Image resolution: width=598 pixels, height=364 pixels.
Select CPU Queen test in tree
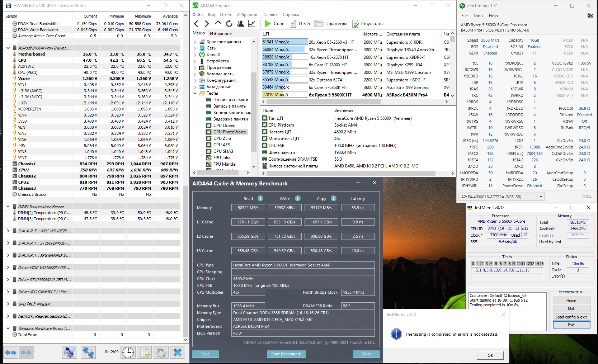[x=224, y=126]
